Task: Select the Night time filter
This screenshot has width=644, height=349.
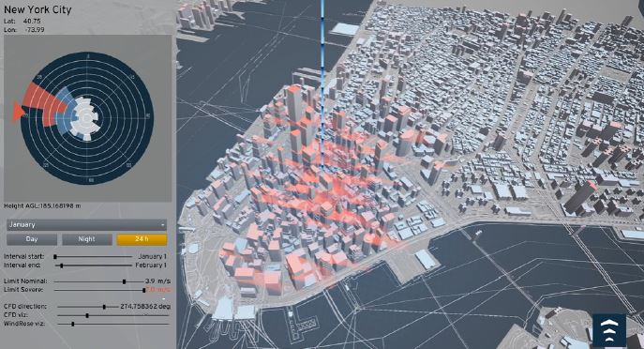Action: point(86,239)
